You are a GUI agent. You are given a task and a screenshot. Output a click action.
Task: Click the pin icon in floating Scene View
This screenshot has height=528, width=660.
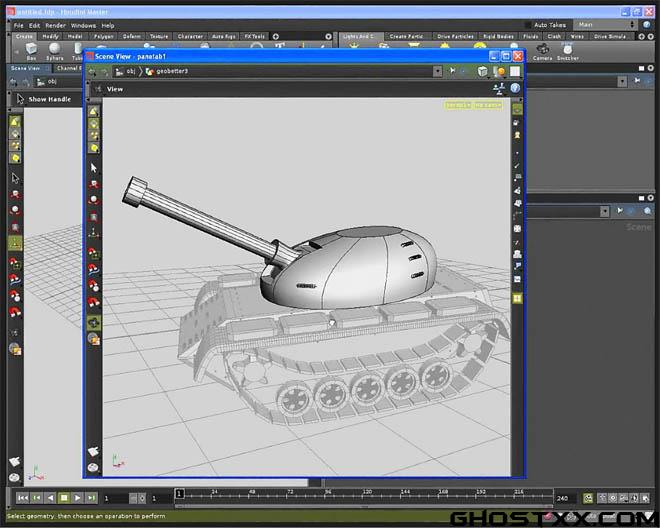click(x=452, y=71)
